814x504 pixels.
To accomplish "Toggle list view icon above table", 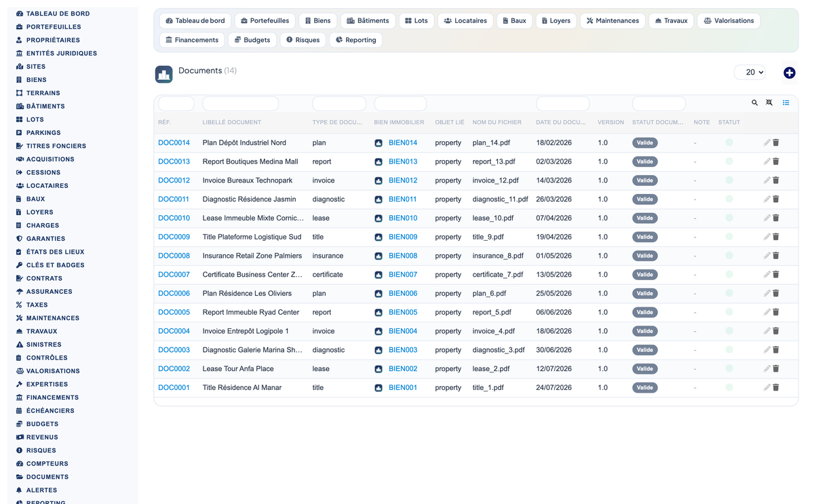I will tap(786, 103).
